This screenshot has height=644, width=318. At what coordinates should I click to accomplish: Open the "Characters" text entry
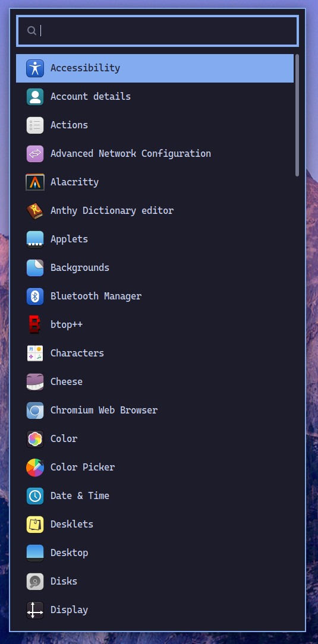77,353
